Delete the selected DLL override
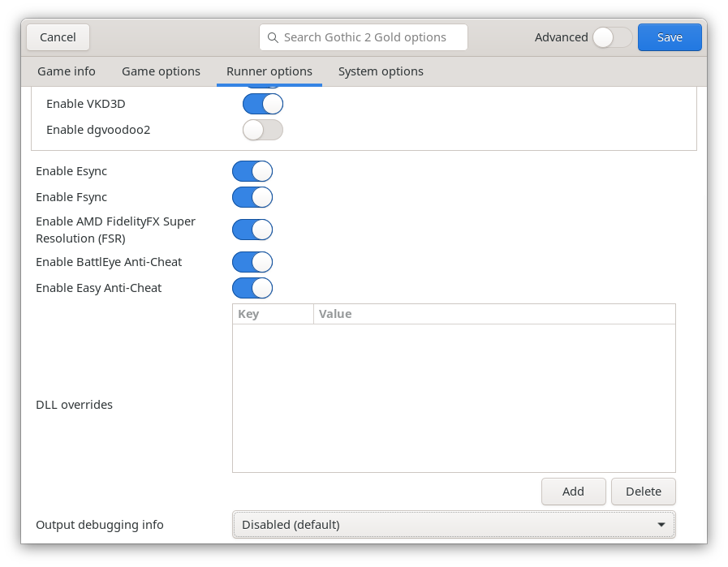 point(644,491)
